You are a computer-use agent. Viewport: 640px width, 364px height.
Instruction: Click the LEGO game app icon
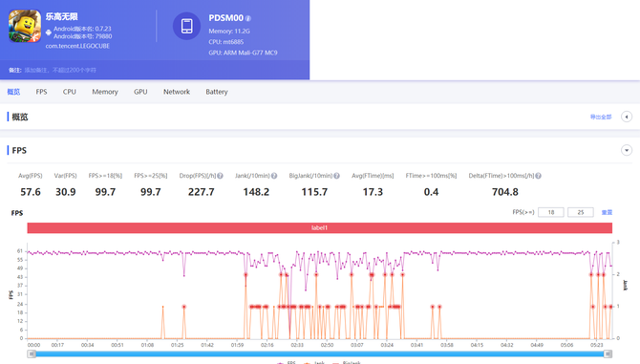pyautogui.click(x=25, y=26)
